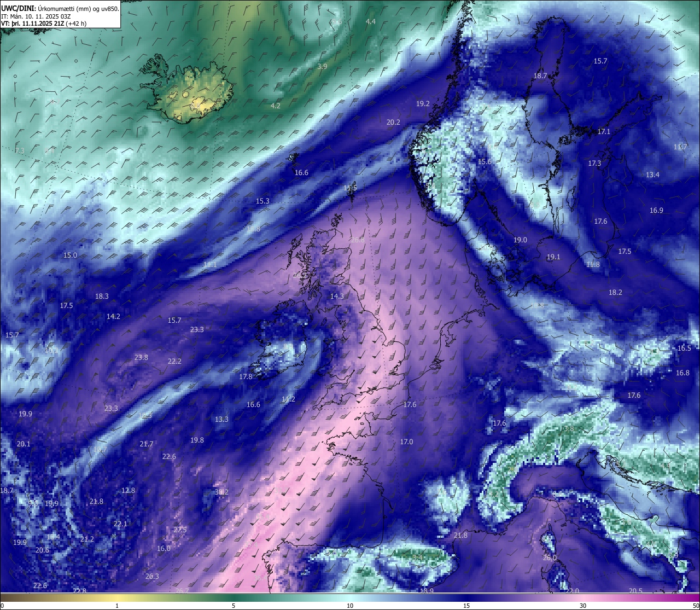
Task: Click the 16.5 value at right edge
Action: click(684, 348)
